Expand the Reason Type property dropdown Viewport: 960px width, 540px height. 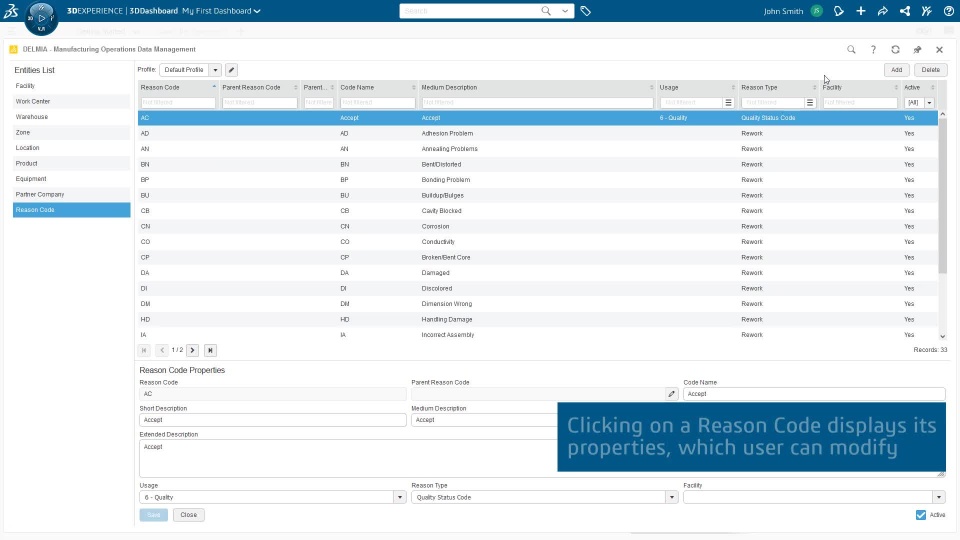(672, 497)
